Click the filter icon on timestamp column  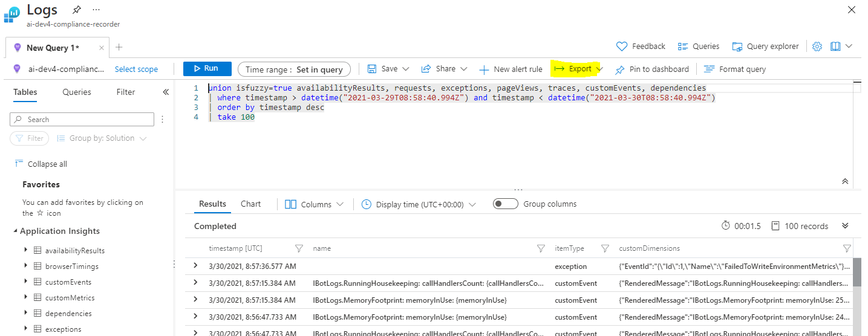(x=298, y=248)
